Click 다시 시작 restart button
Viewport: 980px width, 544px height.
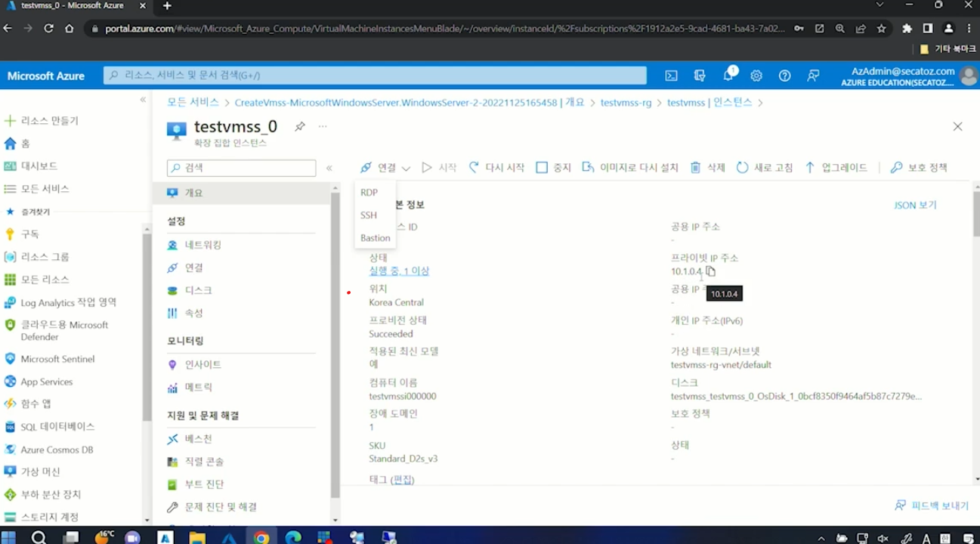496,168
